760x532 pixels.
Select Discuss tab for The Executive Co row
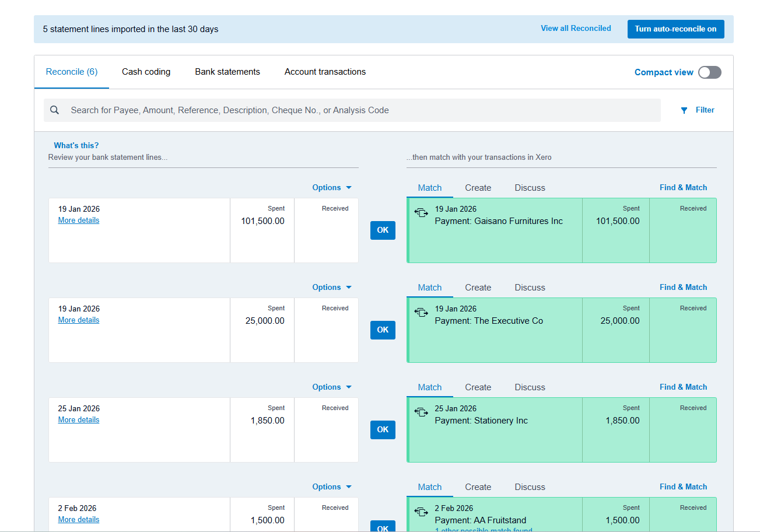530,288
